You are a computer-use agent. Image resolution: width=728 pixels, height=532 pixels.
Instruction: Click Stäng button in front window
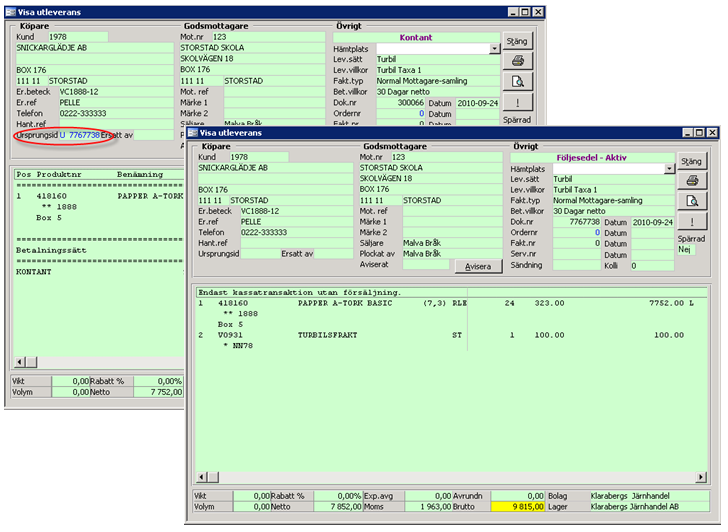692,161
